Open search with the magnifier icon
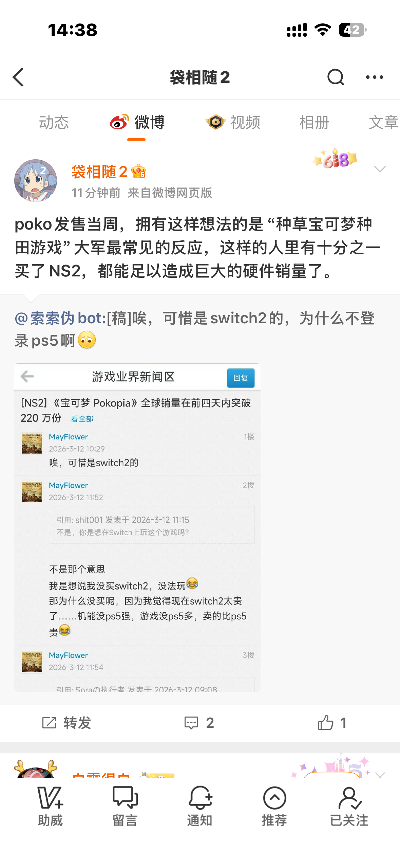The image size is (400, 868). pos(336,77)
